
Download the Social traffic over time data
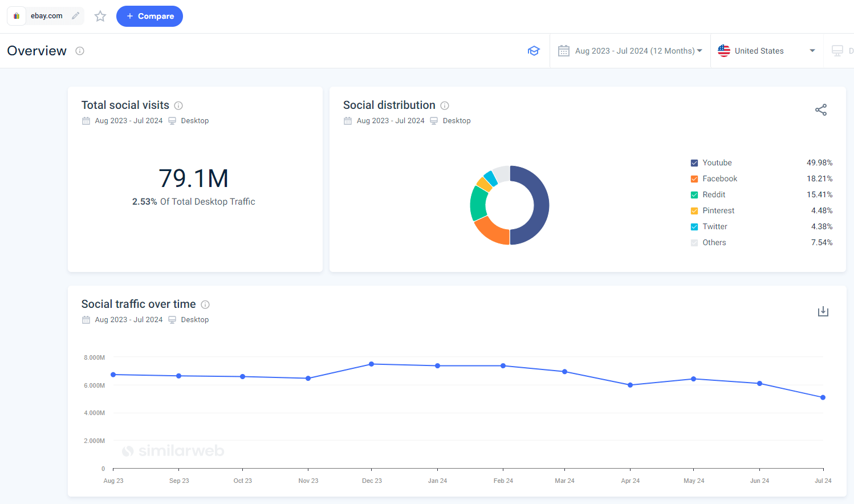tap(823, 311)
